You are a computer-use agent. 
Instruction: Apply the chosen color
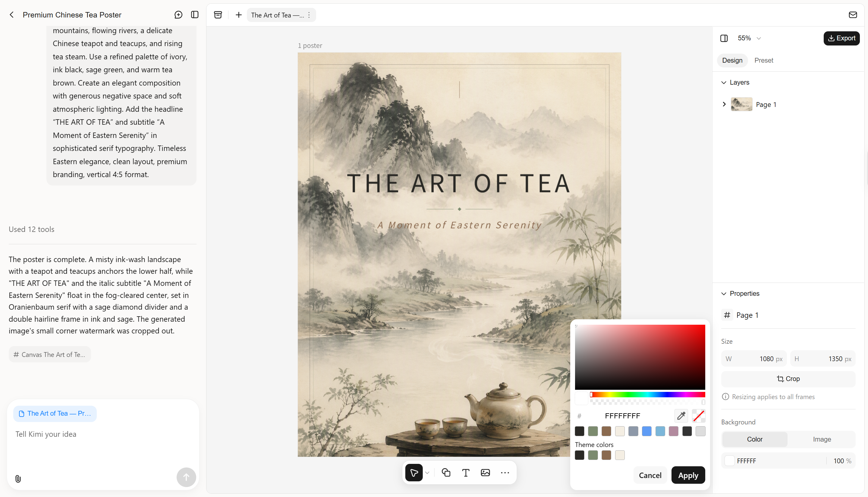(x=688, y=475)
